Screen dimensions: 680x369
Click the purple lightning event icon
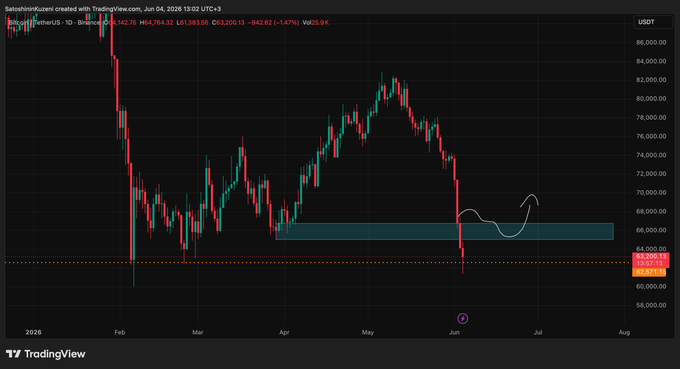(x=462, y=319)
